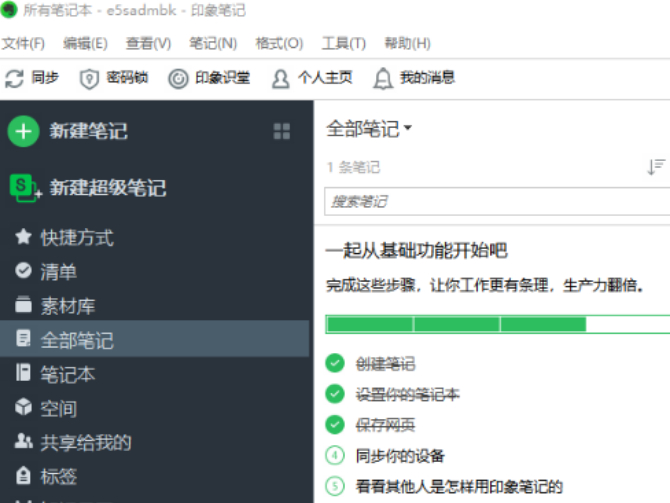Click the 个人主页 toolbar label

click(x=325, y=78)
